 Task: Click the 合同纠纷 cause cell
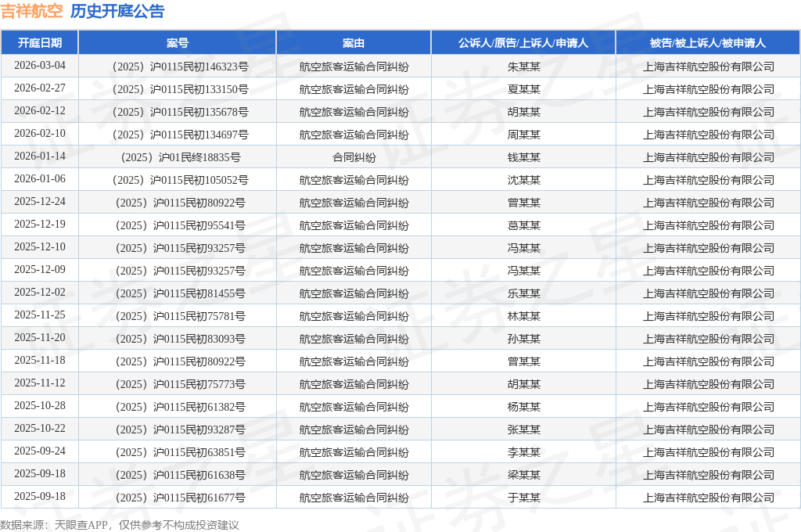[354, 157]
